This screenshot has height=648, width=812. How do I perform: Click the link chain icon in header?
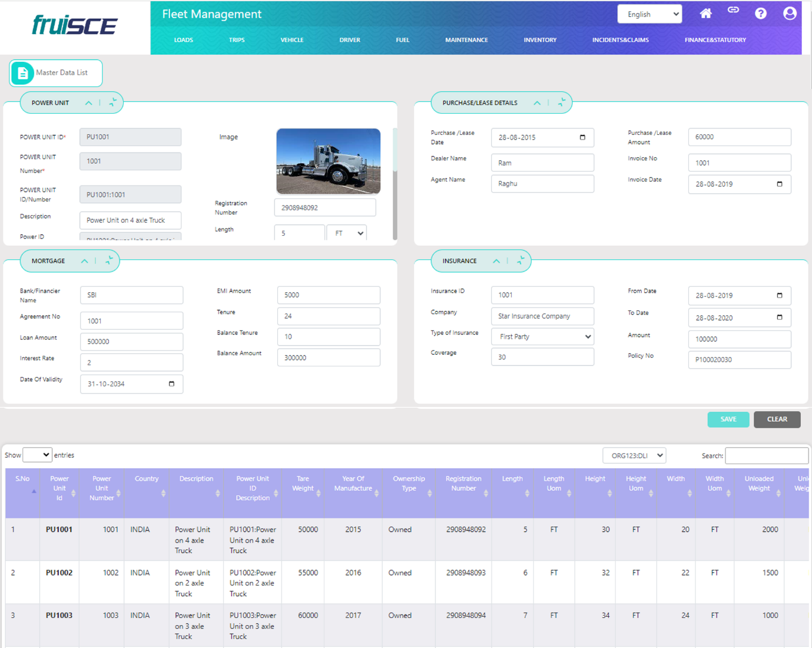733,10
